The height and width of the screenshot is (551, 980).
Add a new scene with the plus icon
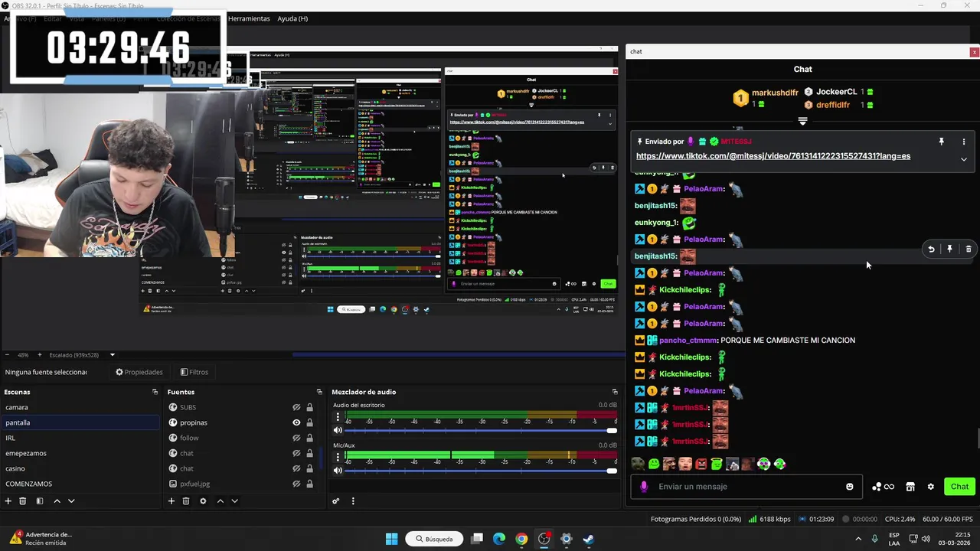coord(8,501)
